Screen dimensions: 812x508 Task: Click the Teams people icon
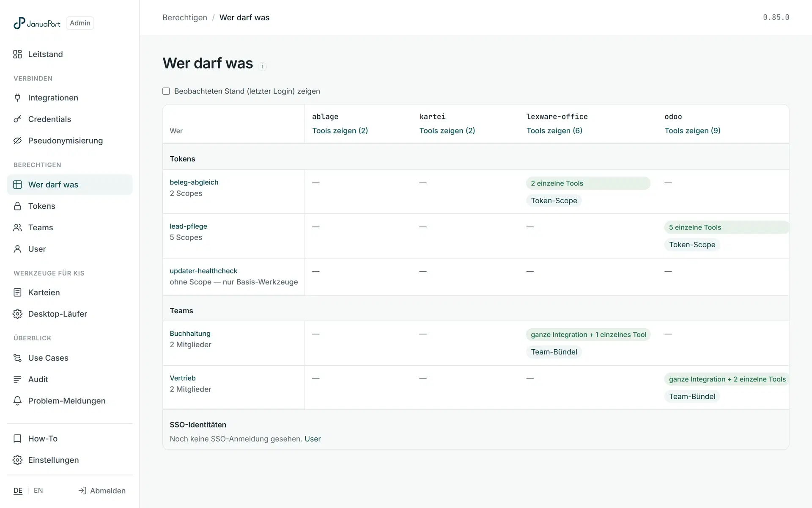[x=17, y=228]
